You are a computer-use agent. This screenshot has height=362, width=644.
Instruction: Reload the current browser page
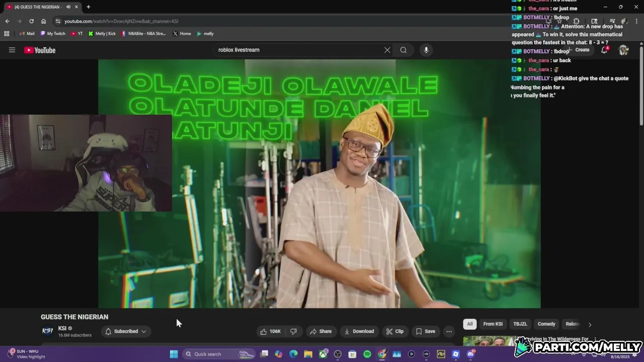tap(31, 21)
